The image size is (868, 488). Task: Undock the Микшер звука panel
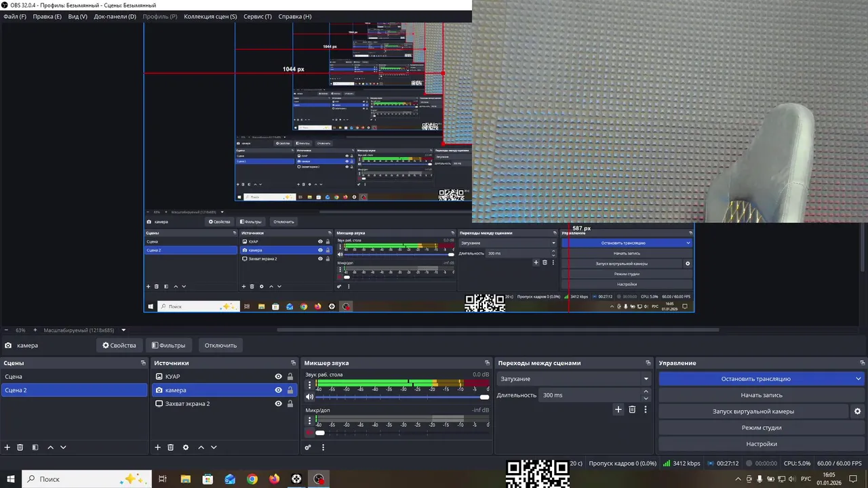(487, 363)
